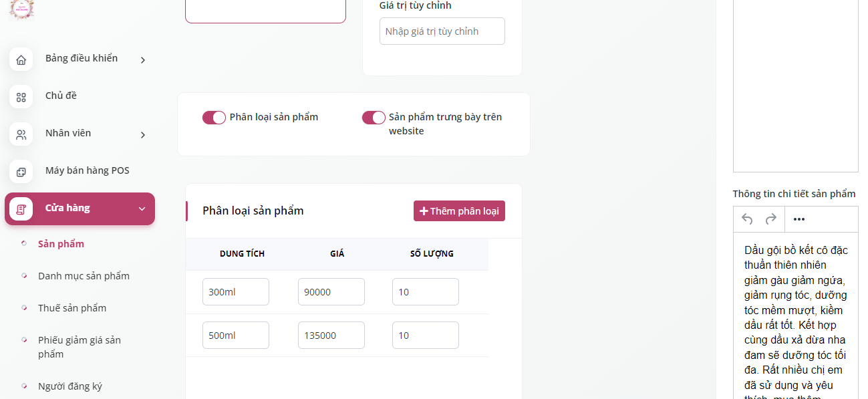868x399 pixels.
Task: Click the Thêm phân loại button
Action: click(459, 211)
